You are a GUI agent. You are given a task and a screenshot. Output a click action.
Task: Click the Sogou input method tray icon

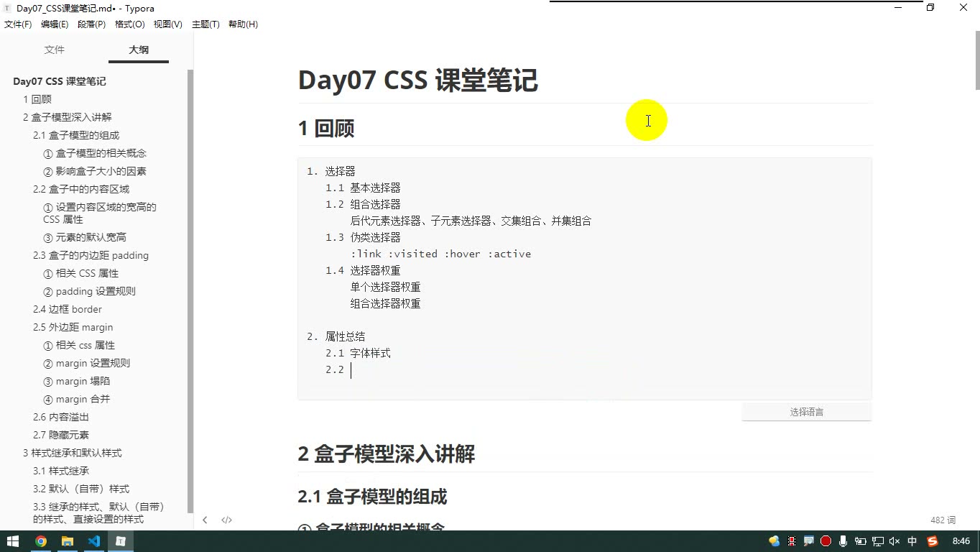[x=933, y=541]
